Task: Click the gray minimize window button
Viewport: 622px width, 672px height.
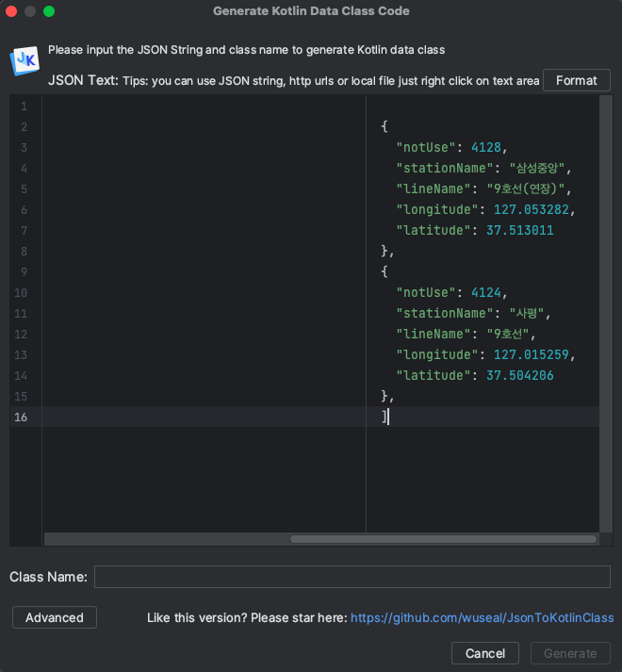Action: tap(30, 11)
